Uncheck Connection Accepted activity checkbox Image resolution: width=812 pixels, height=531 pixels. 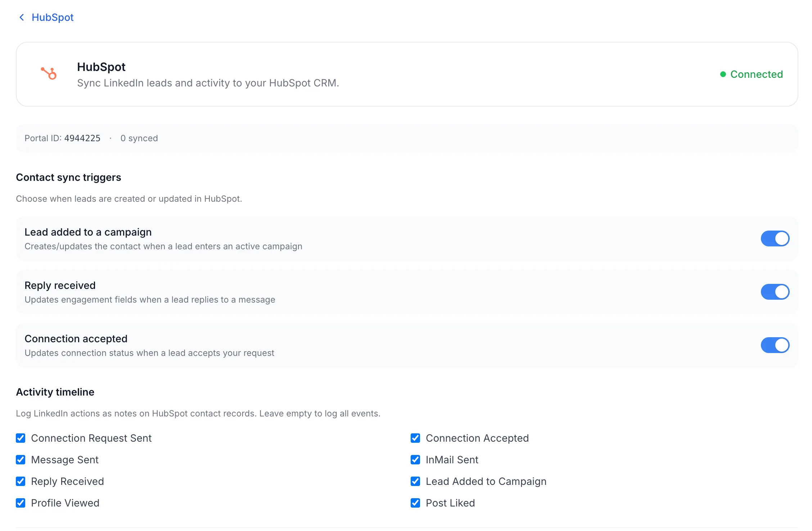tap(415, 438)
